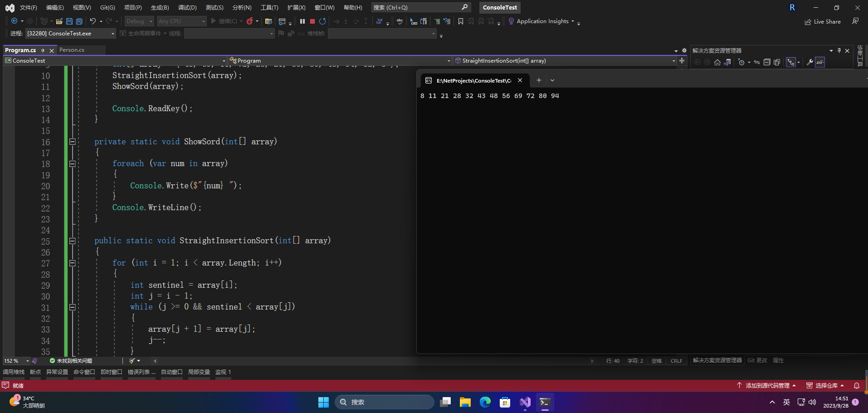Open the Git(G) menu

[107, 8]
